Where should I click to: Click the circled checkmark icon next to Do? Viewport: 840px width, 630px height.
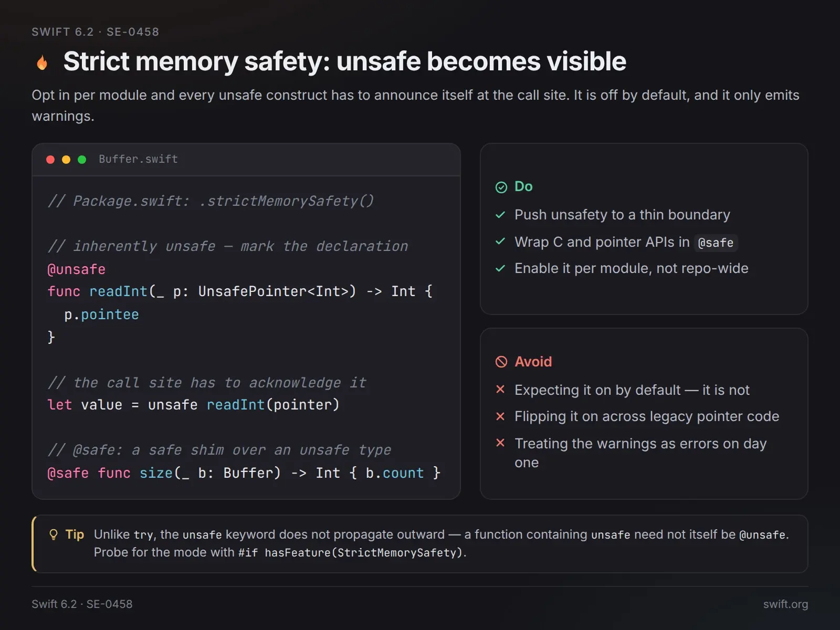[501, 187]
